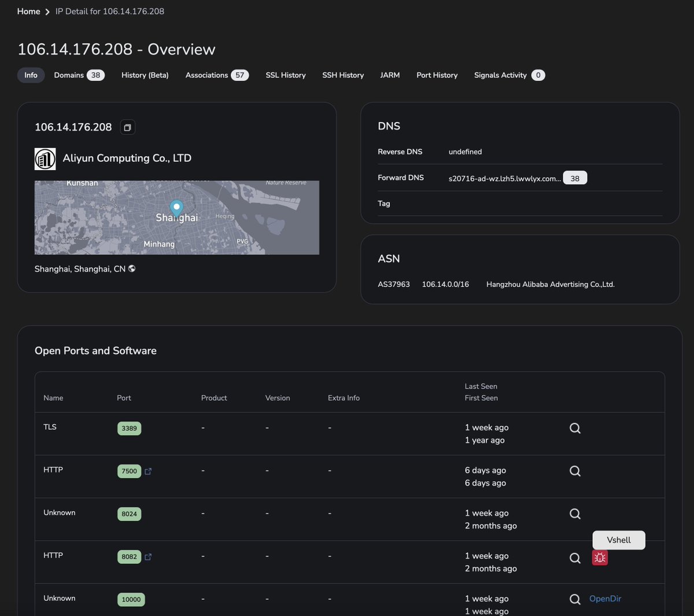The image size is (694, 616).
Task: Click the Shanghai map thumbnail
Action: tap(177, 217)
